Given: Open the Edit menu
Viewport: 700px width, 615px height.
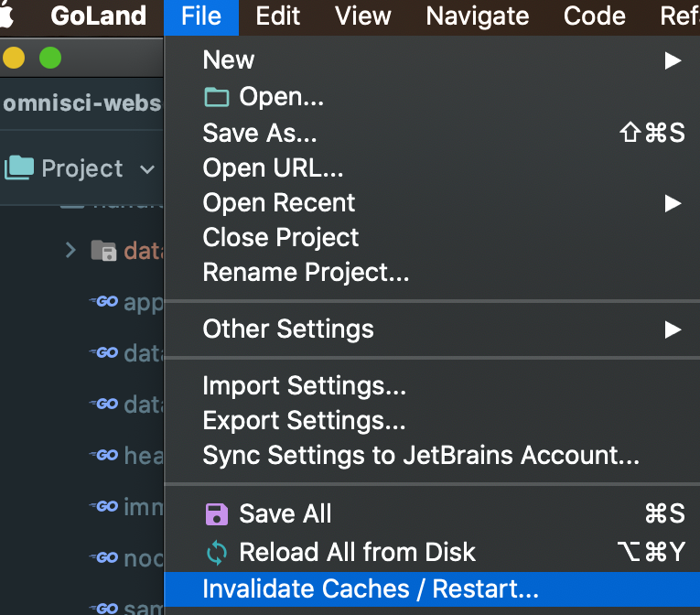Looking at the screenshot, I should point(277,17).
